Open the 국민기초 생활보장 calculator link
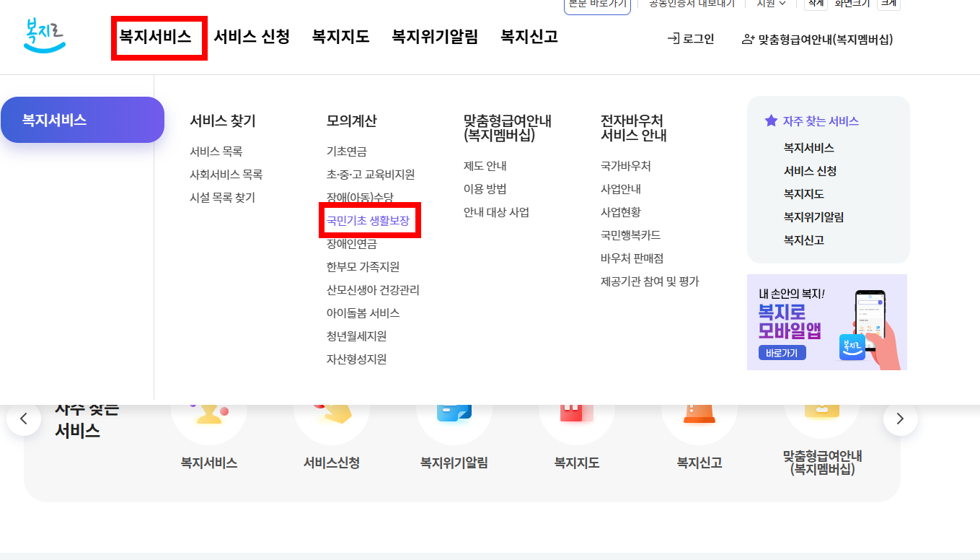The image size is (980, 560). click(x=370, y=220)
